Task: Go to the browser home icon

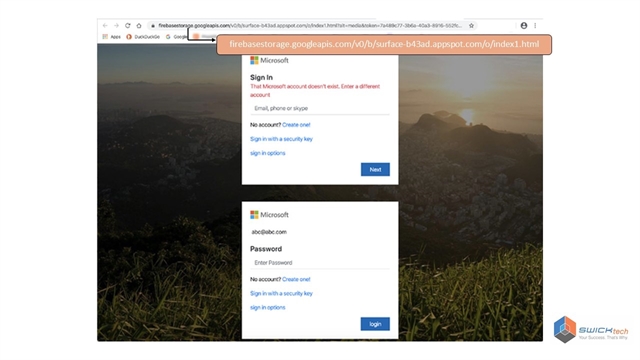Action: click(x=139, y=25)
